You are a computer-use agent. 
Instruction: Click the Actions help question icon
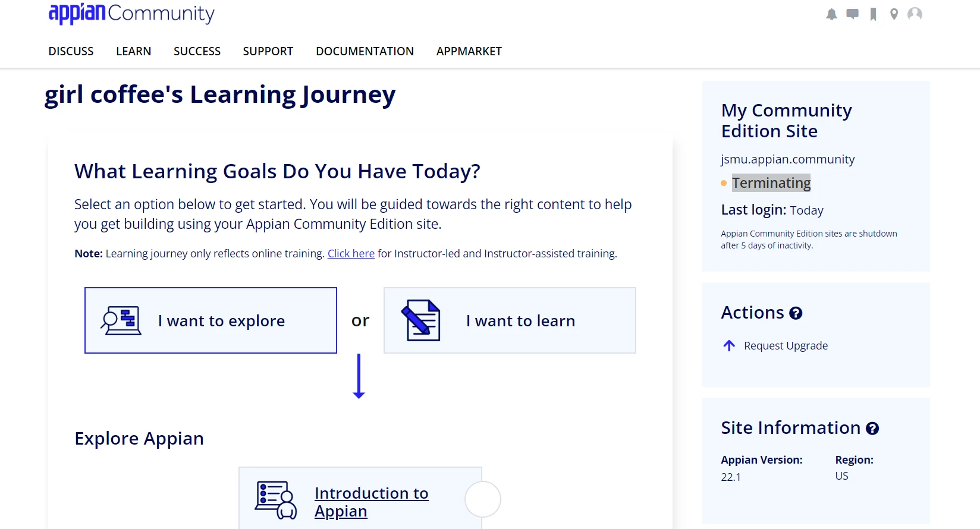[x=796, y=313]
